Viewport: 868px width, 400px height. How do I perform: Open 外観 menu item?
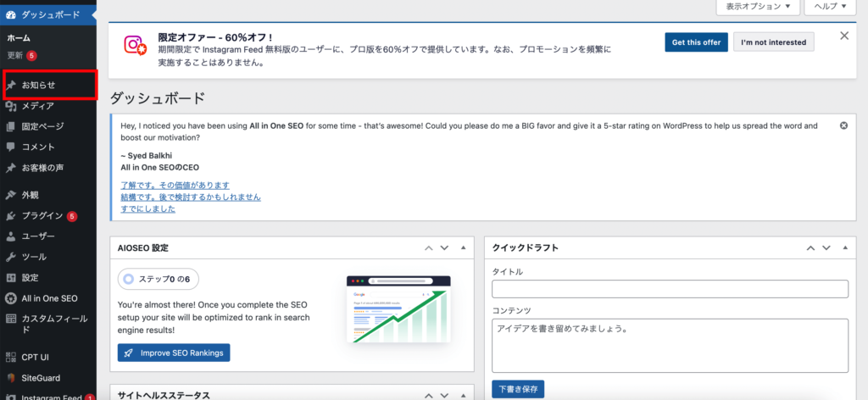click(48, 195)
